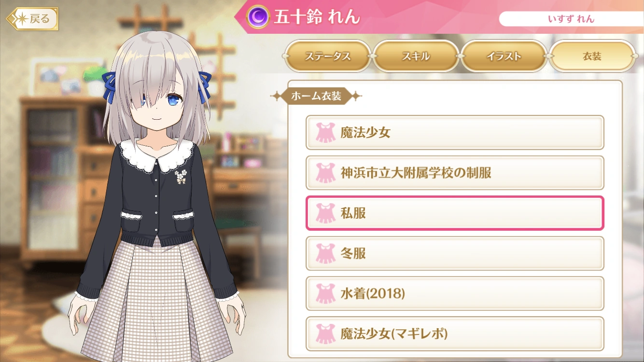The width and height of the screenshot is (644, 362).
Task: Switch to the スキル tab
Action: pos(416,56)
